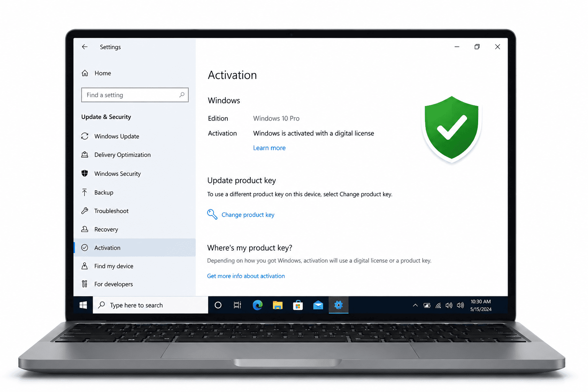Open the Windows Security section

134,173
